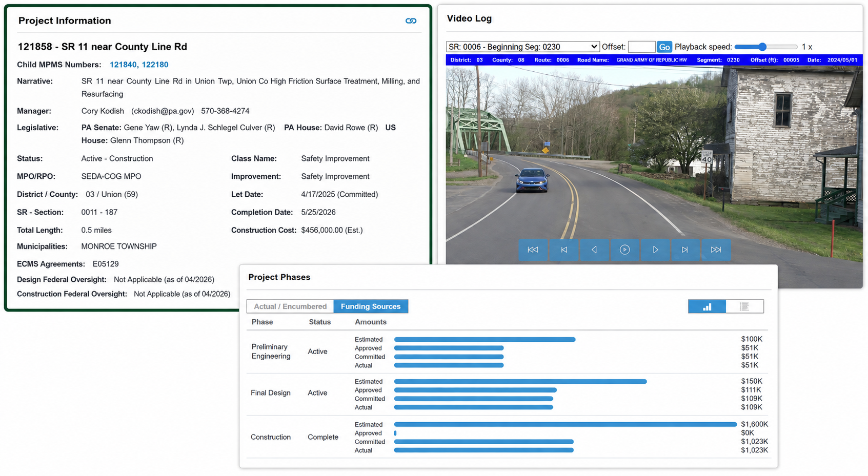Play the video log forward
The height and width of the screenshot is (476, 868).
point(655,250)
